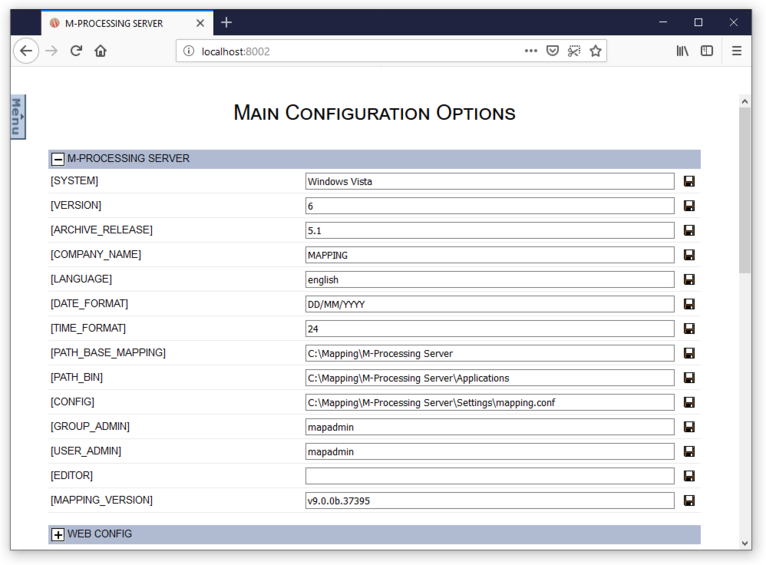Click the LANGUAGE input field
Image resolution: width=766 pixels, height=565 pixels.
[489, 280]
